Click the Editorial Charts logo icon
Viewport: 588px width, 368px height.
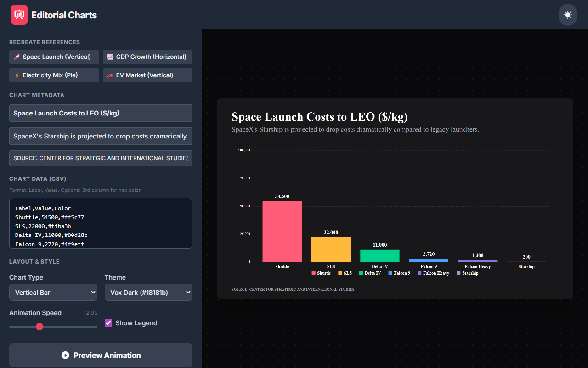[19, 15]
